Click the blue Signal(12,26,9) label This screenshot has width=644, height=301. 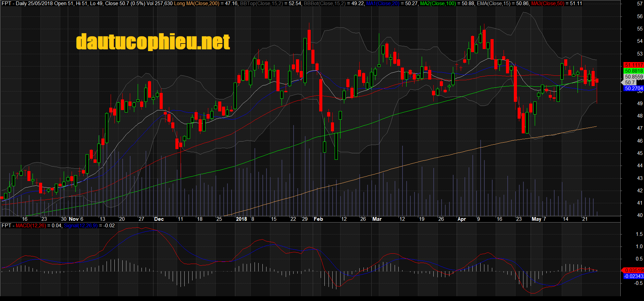click(81, 226)
